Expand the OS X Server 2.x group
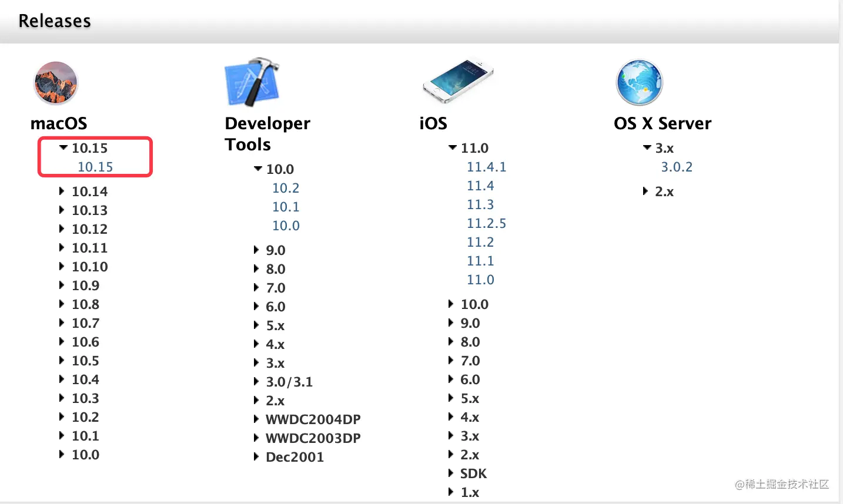This screenshot has width=843, height=504. pos(645,191)
